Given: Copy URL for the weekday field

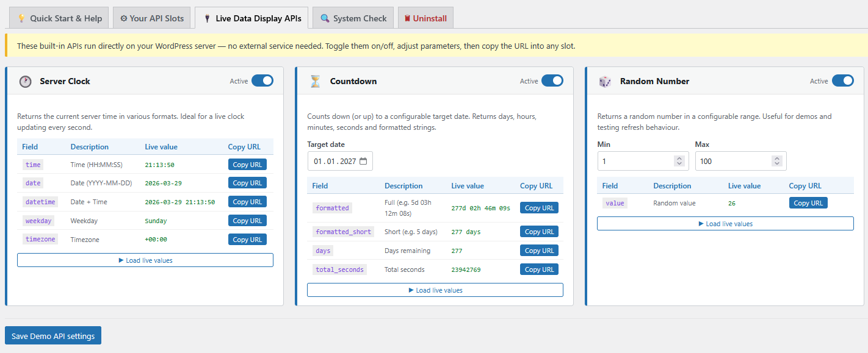Looking at the screenshot, I should pos(247,221).
